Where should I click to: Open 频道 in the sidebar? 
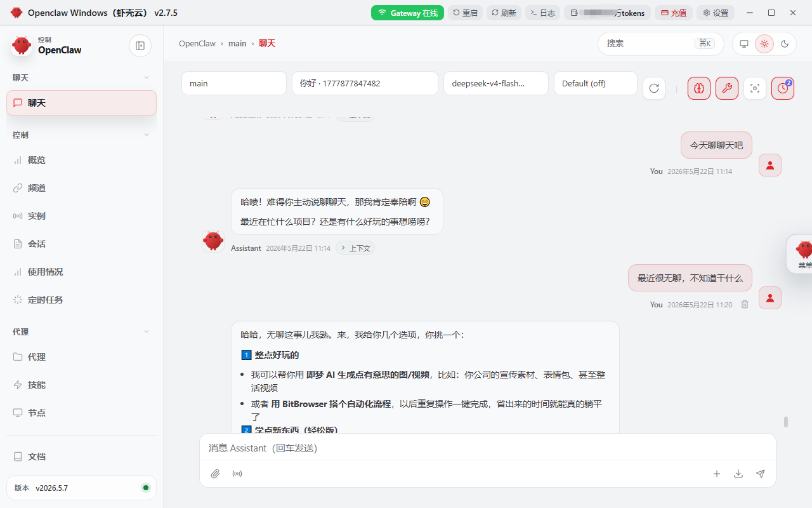(81, 188)
